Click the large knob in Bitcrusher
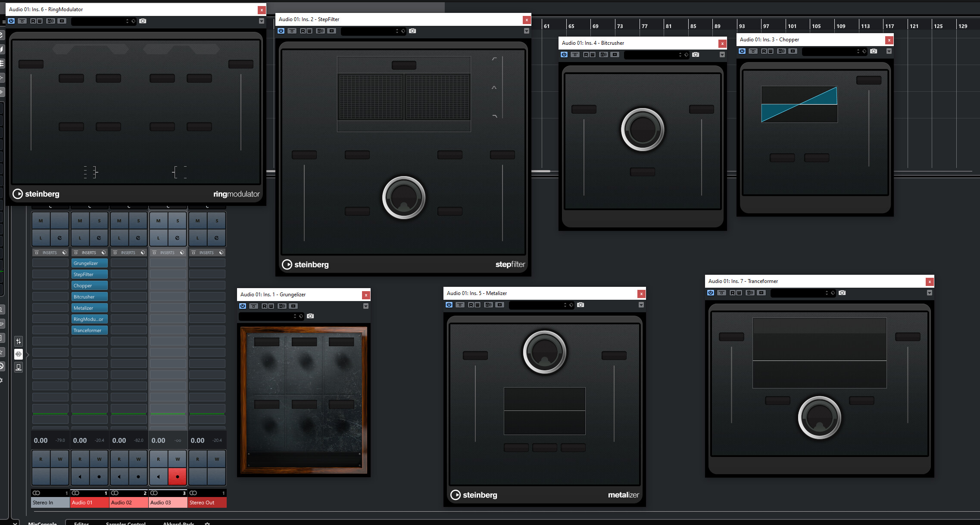The height and width of the screenshot is (525, 980). pyautogui.click(x=642, y=129)
